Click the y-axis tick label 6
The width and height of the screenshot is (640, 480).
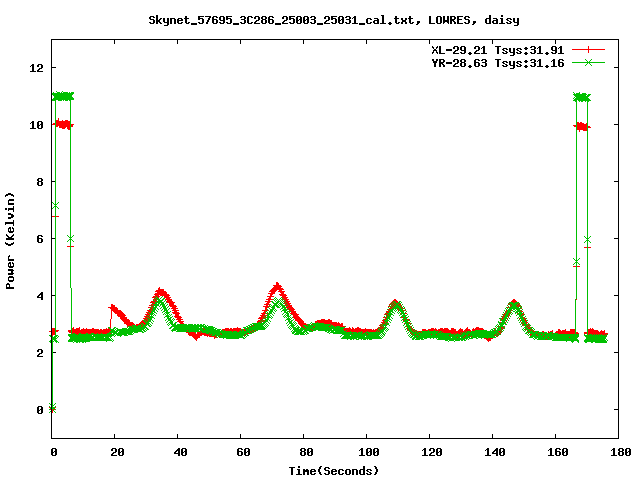click(40, 239)
